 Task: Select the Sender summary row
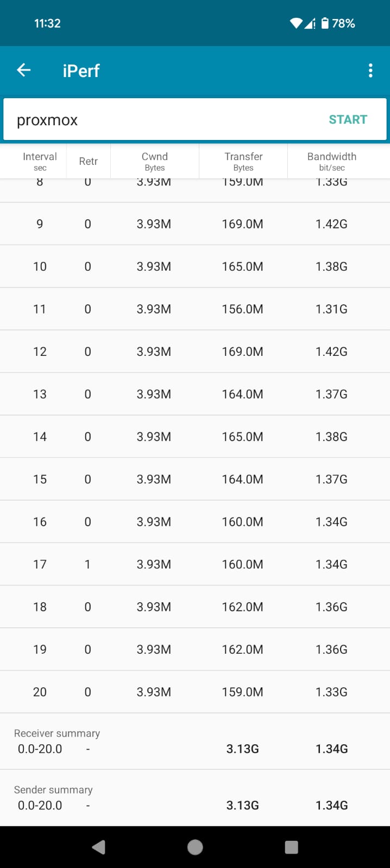[x=195, y=798]
